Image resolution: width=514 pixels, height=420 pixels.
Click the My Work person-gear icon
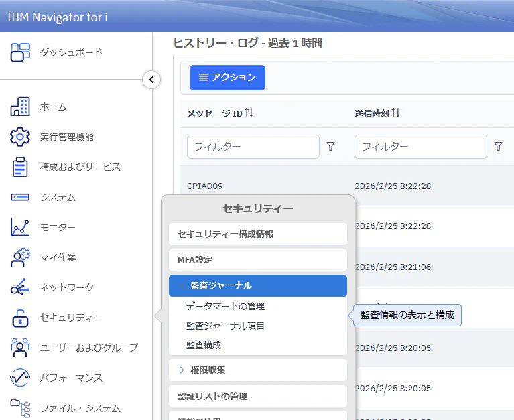tap(20, 257)
